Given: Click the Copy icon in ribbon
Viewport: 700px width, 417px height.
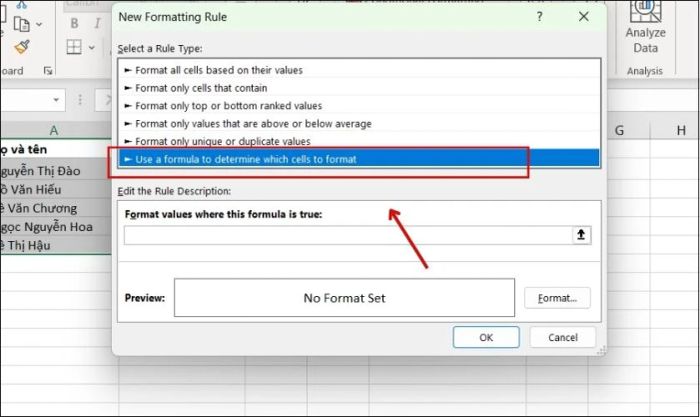Looking at the screenshot, I should pos(21,24).
